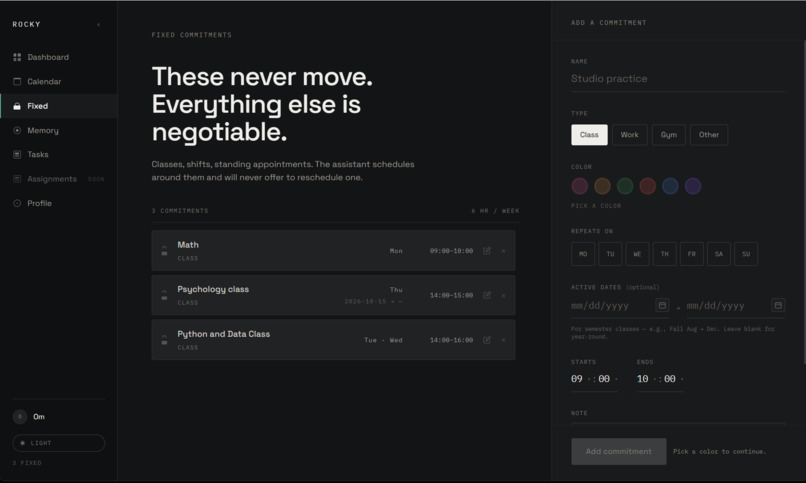This screenshot has width=806, height=483.
Task: Click the lock icon on Math row
Action: [164, 250]
